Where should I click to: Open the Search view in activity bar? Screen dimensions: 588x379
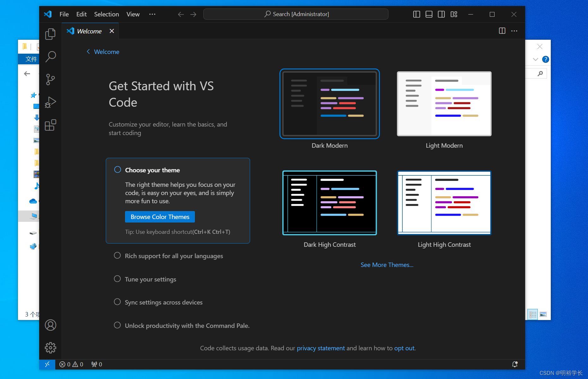50,57
